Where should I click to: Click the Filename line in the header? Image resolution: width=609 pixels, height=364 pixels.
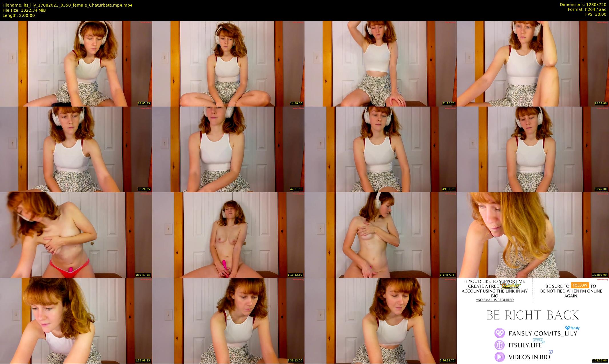pos(67,5)
